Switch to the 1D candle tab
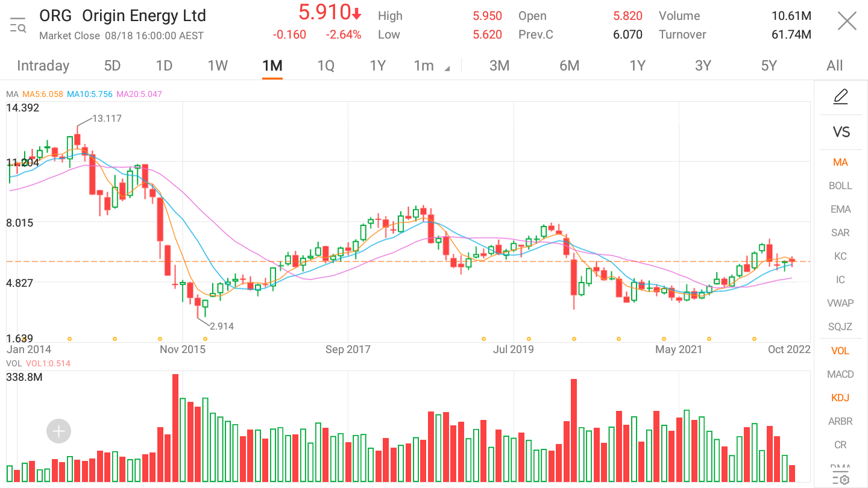 164,66
